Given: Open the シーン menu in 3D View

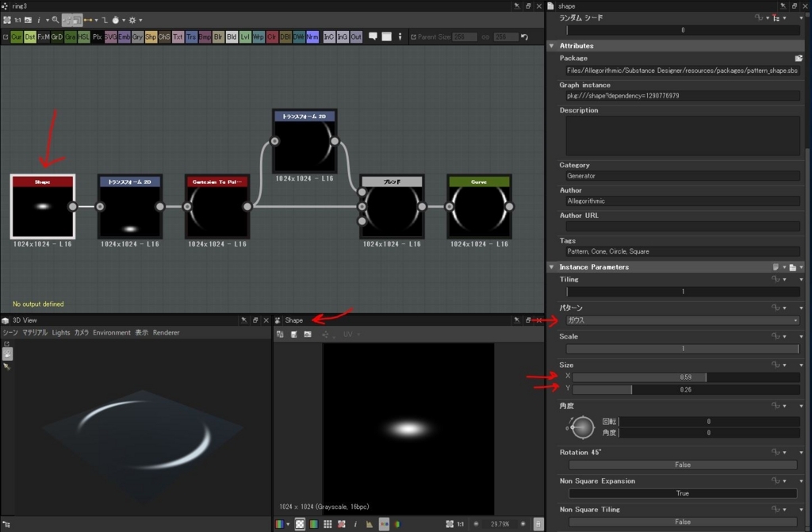Looking at the screenshot, I should click(10, 332).
